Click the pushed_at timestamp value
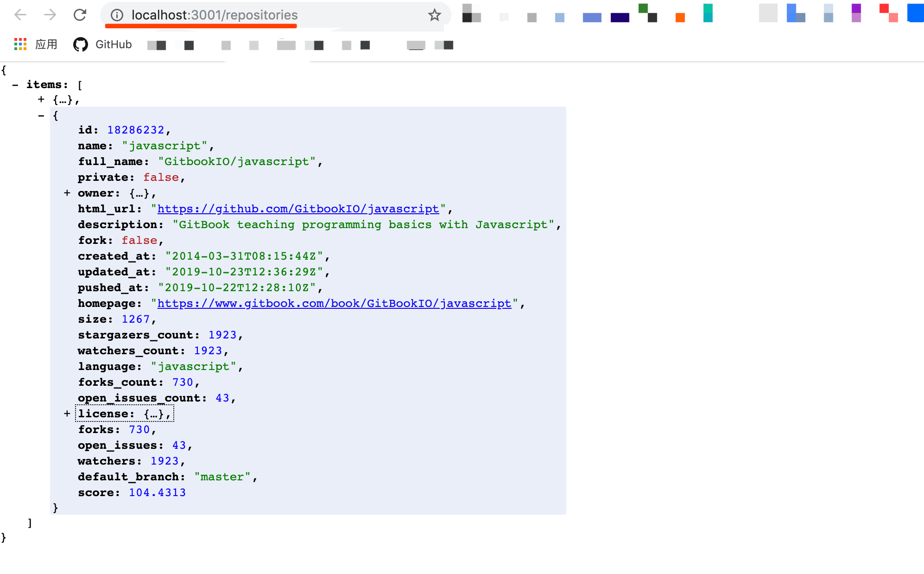The image size is (924, 574). tap(237, 288)
